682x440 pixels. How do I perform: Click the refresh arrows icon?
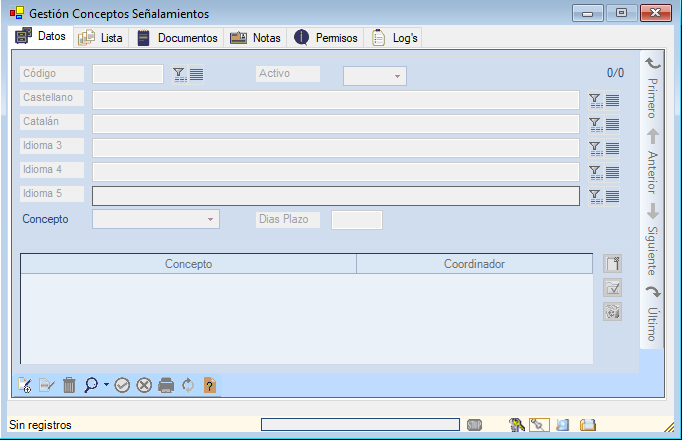coord(188,385)
